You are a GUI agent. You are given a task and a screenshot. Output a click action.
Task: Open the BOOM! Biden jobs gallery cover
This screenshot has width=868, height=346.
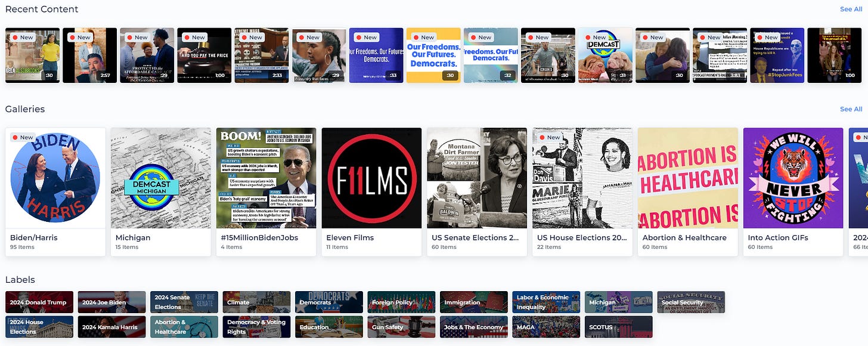266,178
